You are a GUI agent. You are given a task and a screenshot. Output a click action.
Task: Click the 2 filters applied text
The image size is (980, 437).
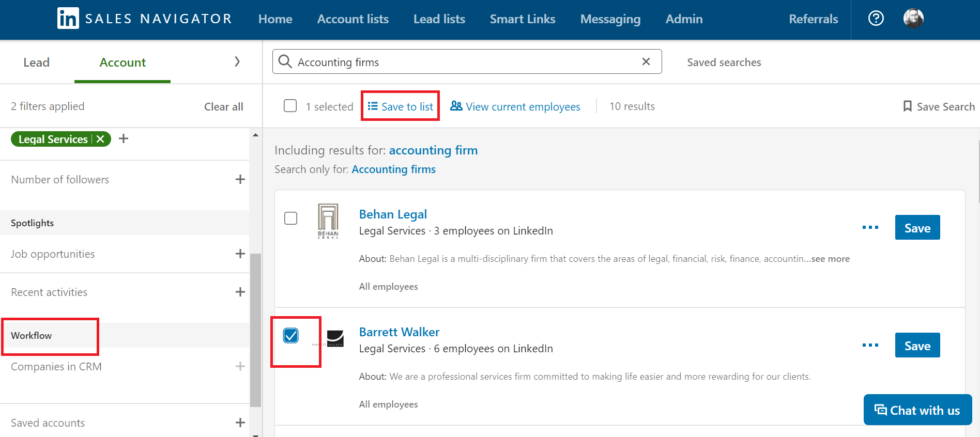(x=48, y=106)
